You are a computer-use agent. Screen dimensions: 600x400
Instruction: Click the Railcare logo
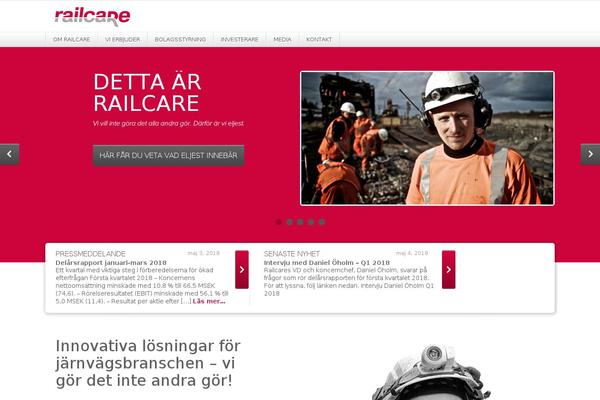(x=92, y=16)
